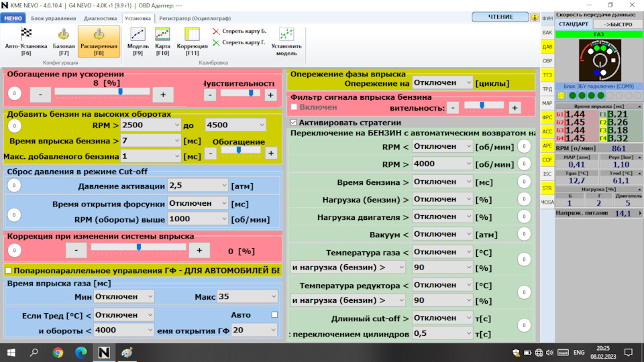The image size is (644, 362).
Task: Click plus button for Коррекция при изменении системы
Action: (199, 250)
